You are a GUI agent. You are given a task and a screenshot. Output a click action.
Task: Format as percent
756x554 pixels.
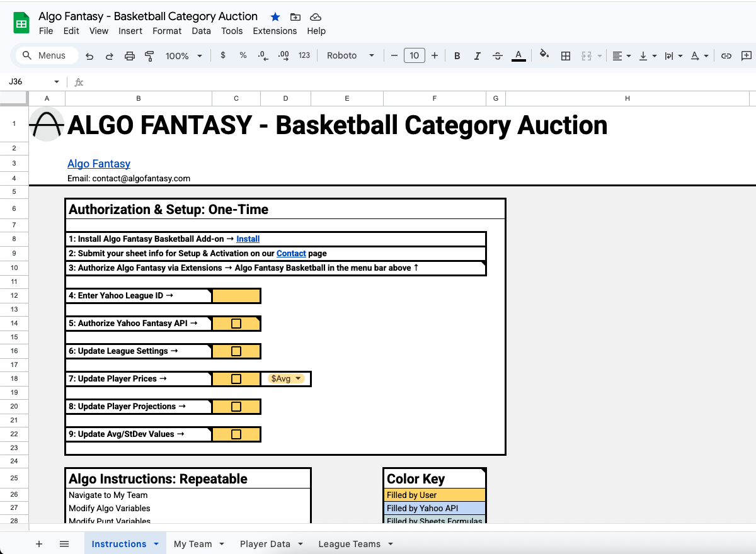click(243, 55)
